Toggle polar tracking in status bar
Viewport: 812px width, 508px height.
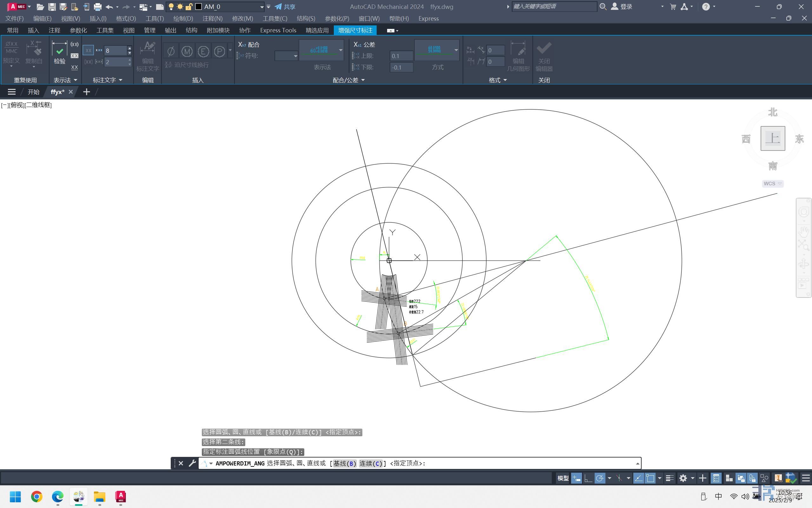coord(599,478)
